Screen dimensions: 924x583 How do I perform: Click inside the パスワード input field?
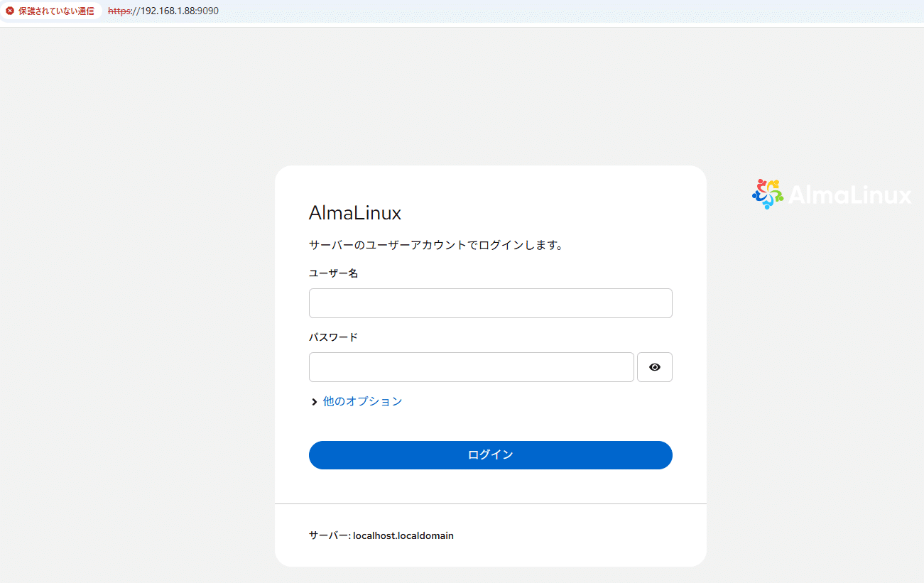coord(471,367)
